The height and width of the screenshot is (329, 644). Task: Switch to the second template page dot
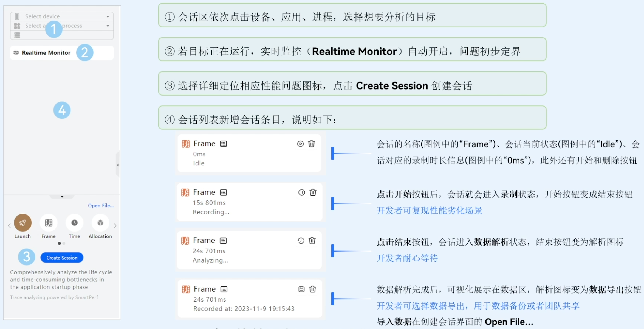click(64, 243)
